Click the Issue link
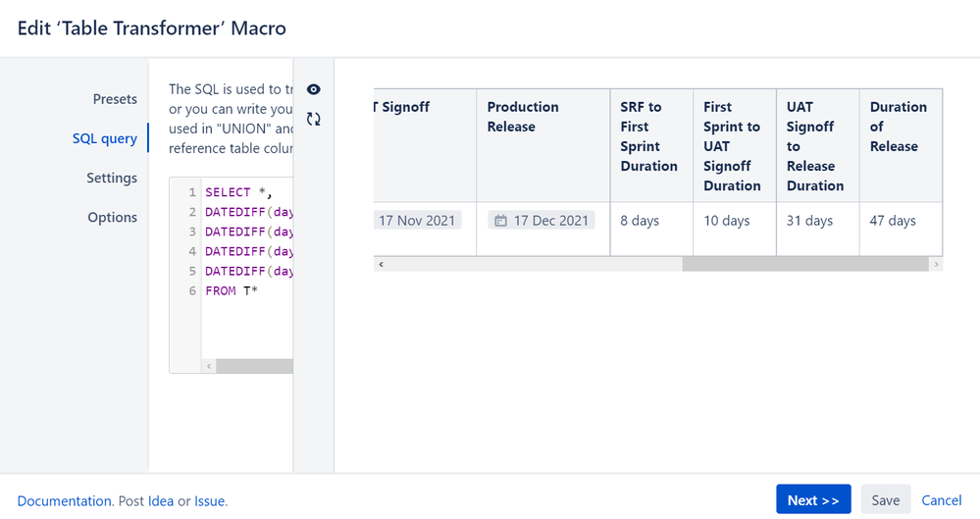This screenshot has width=980, height=519. pyautogui.click(x=209, y=500)
